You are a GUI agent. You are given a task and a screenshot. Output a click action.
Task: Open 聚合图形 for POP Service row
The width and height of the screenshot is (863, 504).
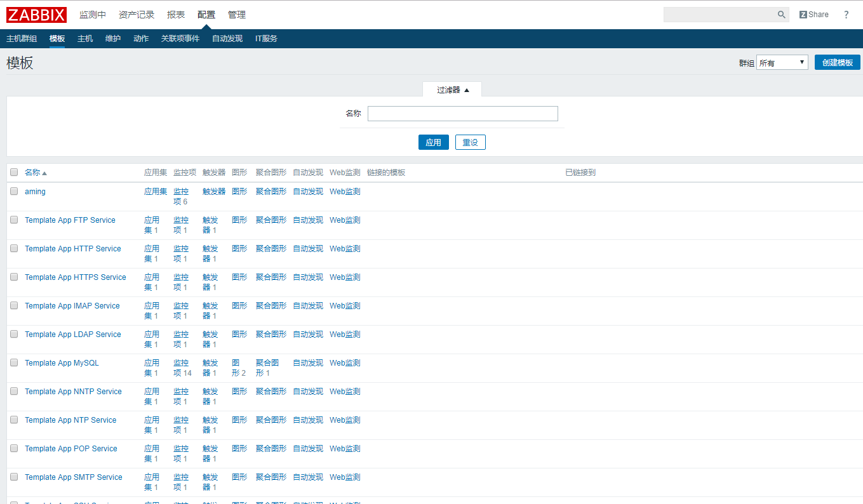coord(271,449)
